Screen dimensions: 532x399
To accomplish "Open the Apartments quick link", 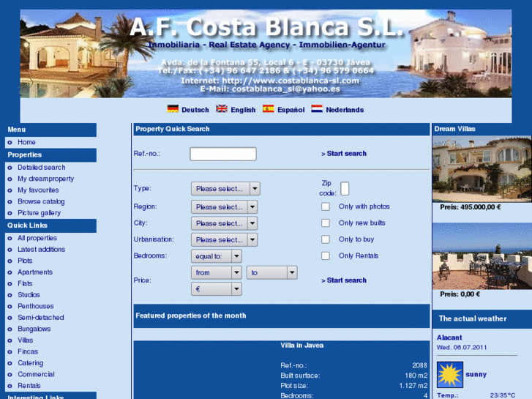I will [35, 272].
